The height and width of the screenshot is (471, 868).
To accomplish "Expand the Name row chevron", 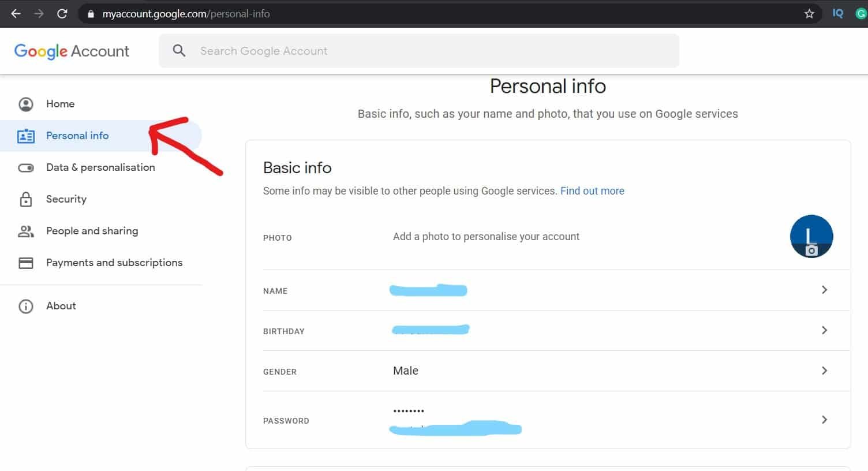I will (824, 290).
